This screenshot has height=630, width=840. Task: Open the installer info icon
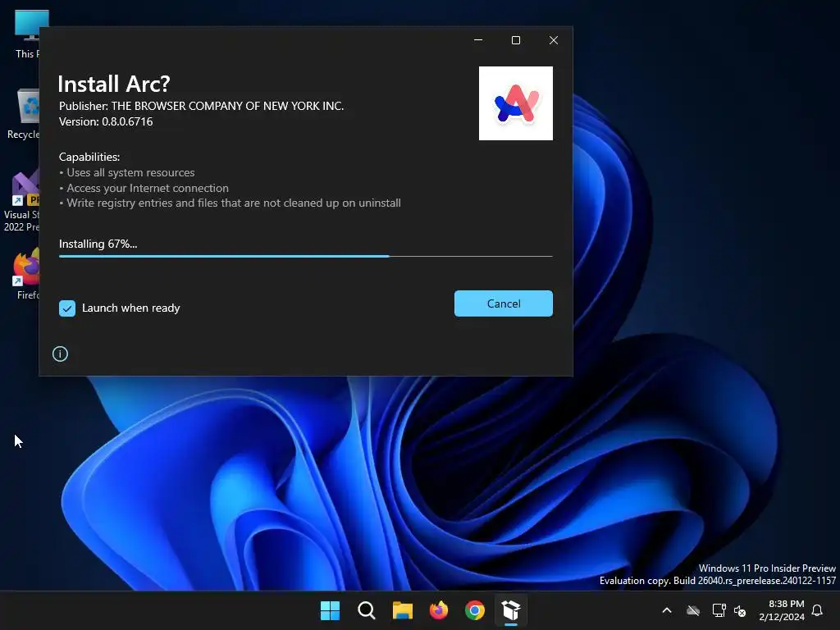(60, 354)
